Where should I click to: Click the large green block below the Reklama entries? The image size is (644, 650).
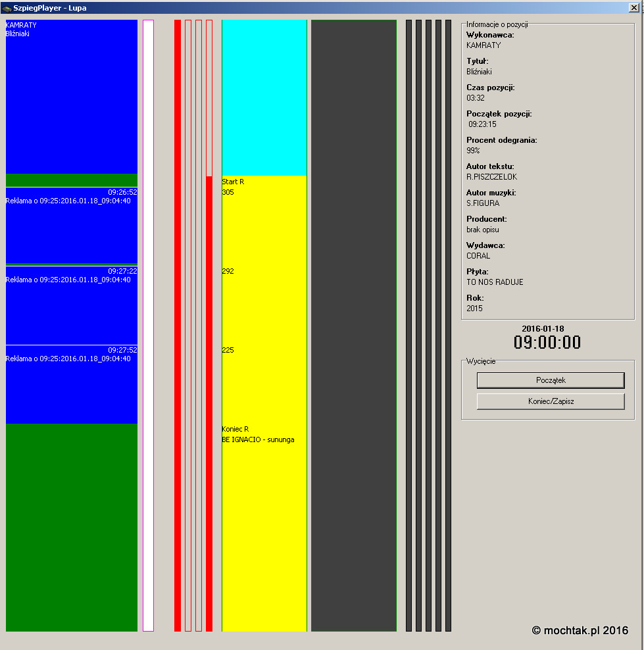[x=71, y=527]
